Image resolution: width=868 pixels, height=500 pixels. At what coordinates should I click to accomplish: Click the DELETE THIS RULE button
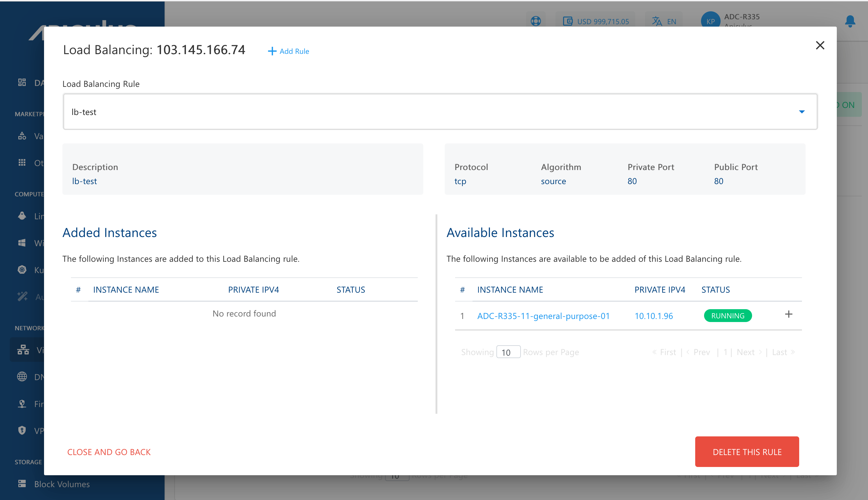[747, 452]
